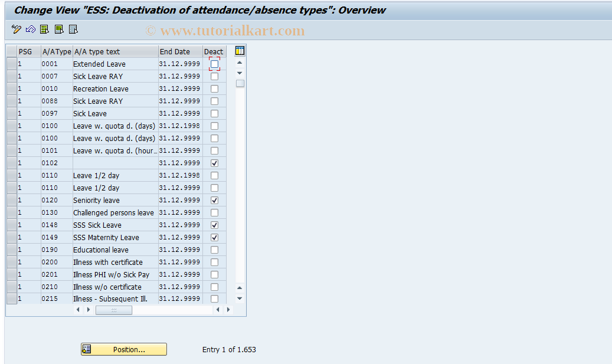
Task: Check Deact box for Illness with certificate
Action: pos(214,262)
